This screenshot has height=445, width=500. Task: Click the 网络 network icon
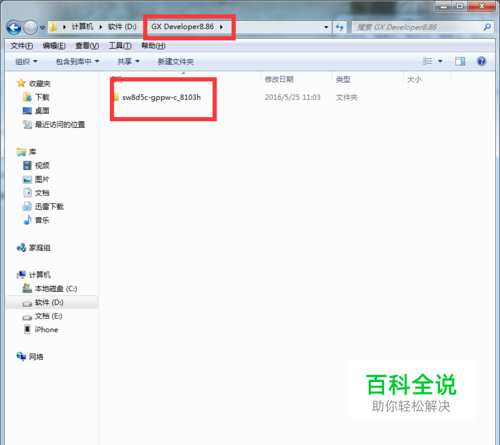pos(21,356)
